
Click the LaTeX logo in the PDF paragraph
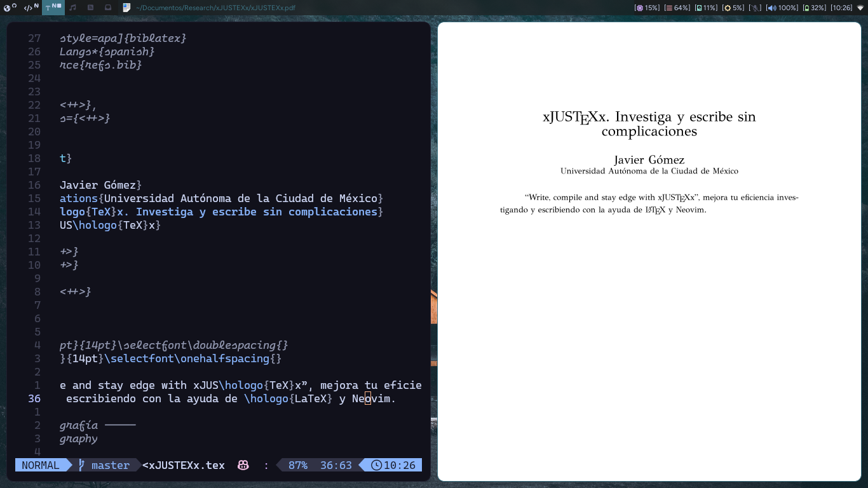(x=655, y=210)
